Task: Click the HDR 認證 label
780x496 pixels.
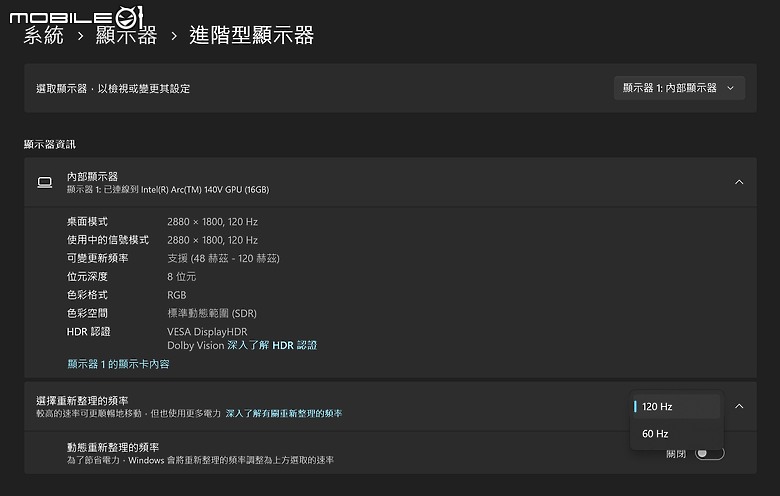Action: click(89, 331)
